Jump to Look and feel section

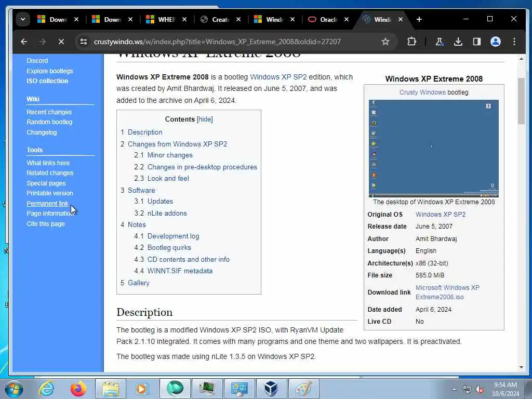(168, 179)
